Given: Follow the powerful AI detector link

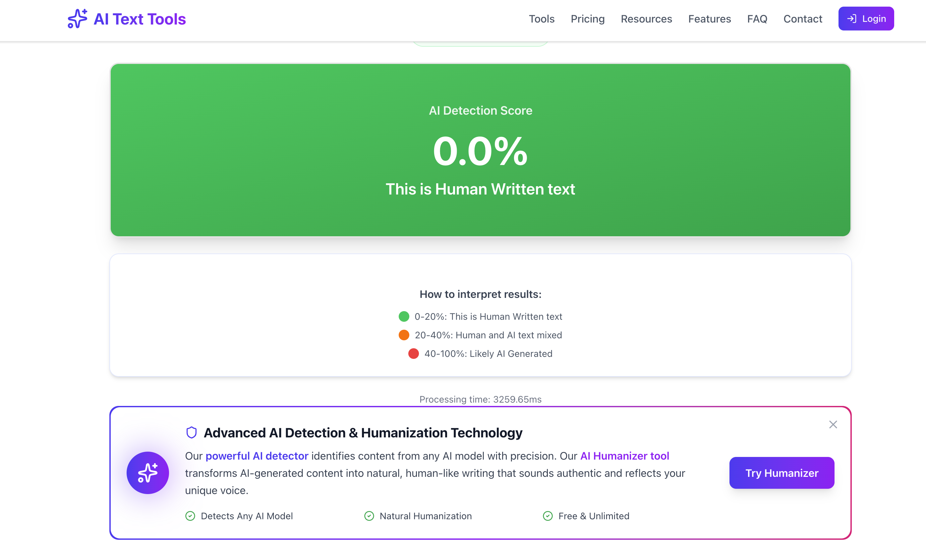Looking at the screenshot, I should coord(257,456).
